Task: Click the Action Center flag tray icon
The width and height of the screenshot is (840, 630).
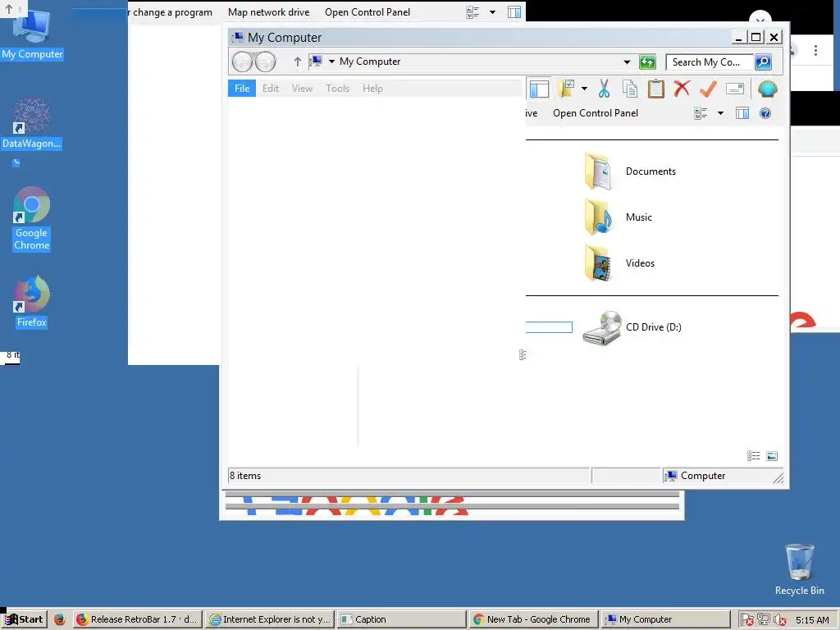Action: click(x=746, y=620)
